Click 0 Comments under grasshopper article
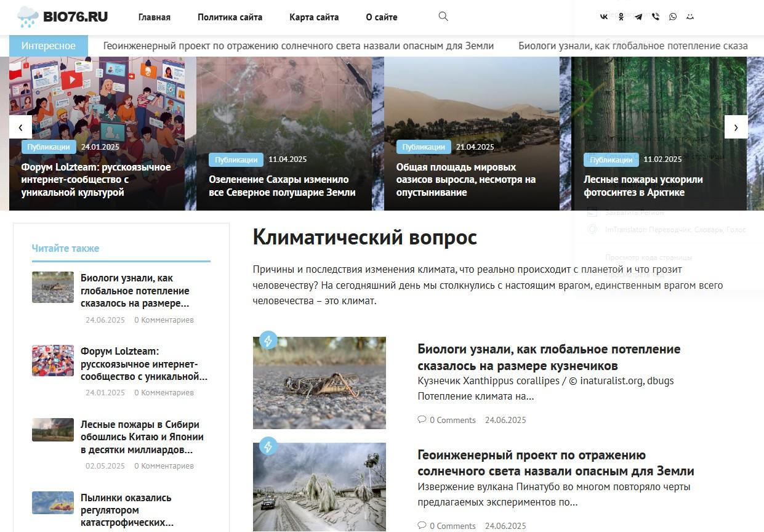 pyautogui.click(x=452, y=420)
